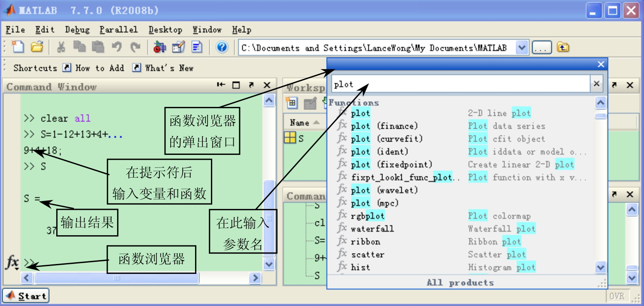Open the GUIDE tool icon
The image size is (644, 306).
point(178,47)
